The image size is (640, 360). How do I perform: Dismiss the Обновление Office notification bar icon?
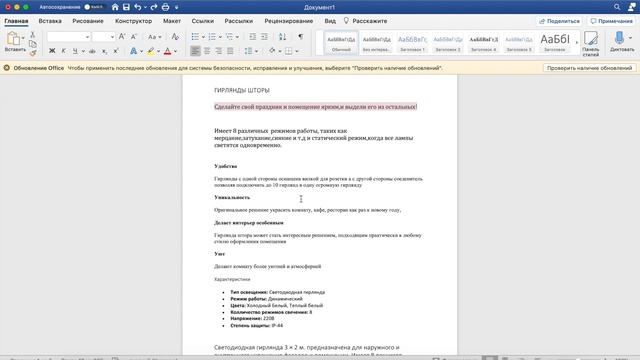tap(7, 68)
